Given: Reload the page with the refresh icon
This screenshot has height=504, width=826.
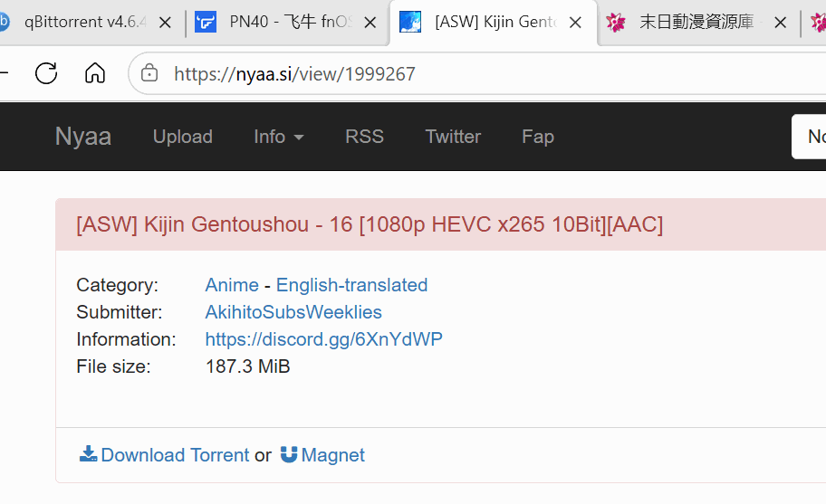Looking at the screenshot, I should pos(46,73).
